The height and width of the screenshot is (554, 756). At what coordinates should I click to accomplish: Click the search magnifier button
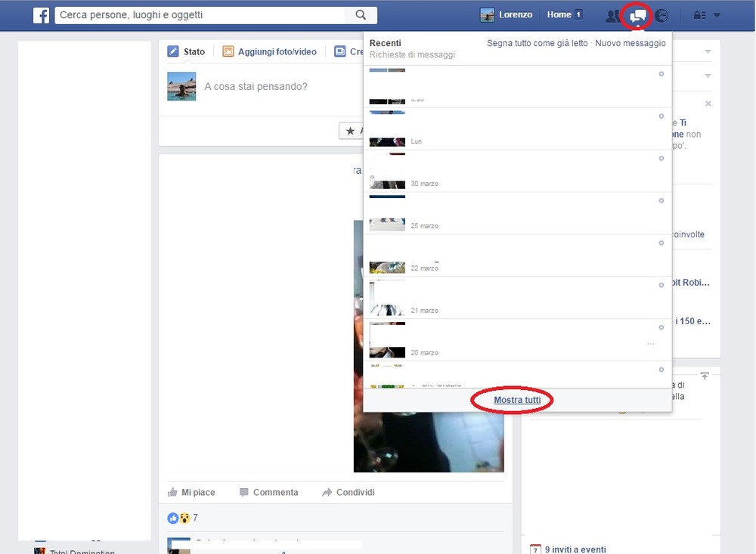coord(361,15)
